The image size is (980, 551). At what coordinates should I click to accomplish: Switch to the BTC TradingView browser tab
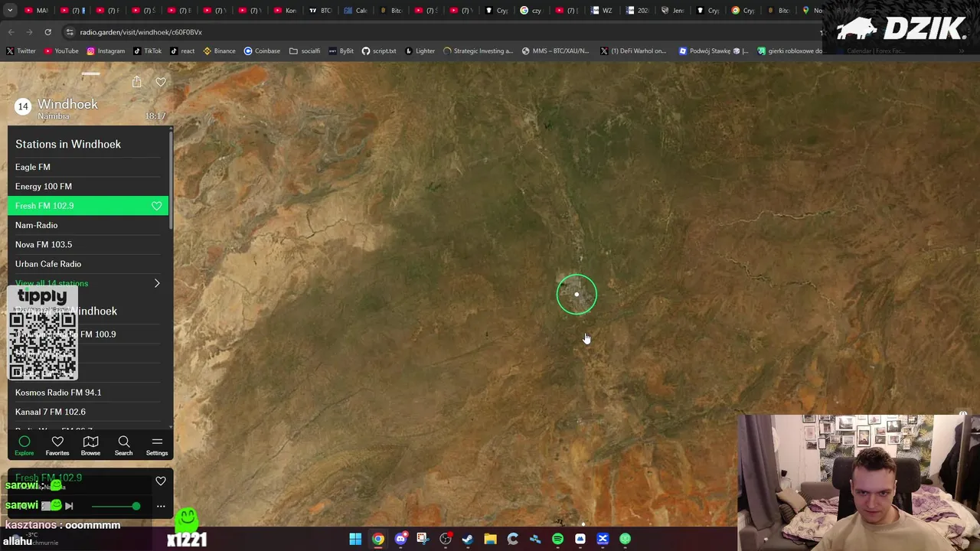point(321,11)
